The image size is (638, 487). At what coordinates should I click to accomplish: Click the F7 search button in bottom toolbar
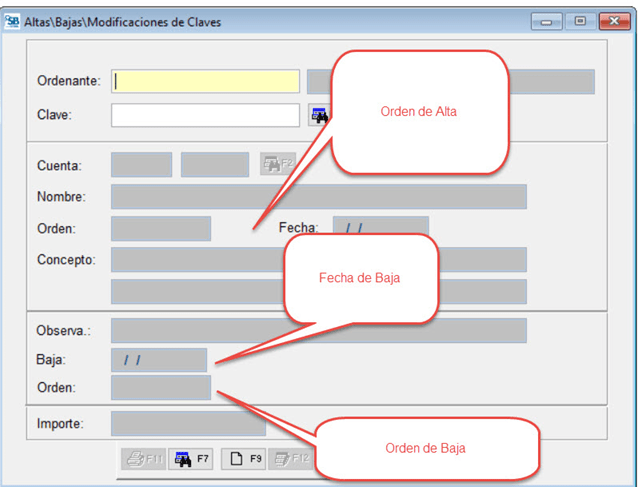pos(190,459)
